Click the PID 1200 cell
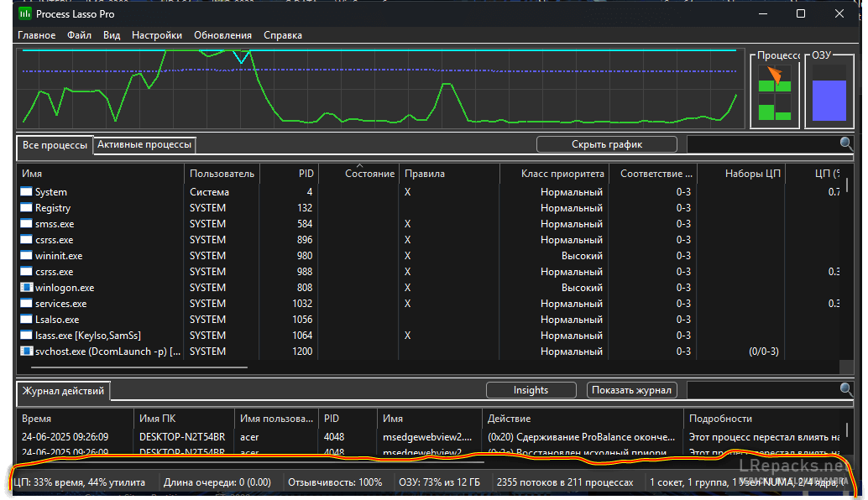The height and width of the screenshot is (500, 868). [302, 352]
